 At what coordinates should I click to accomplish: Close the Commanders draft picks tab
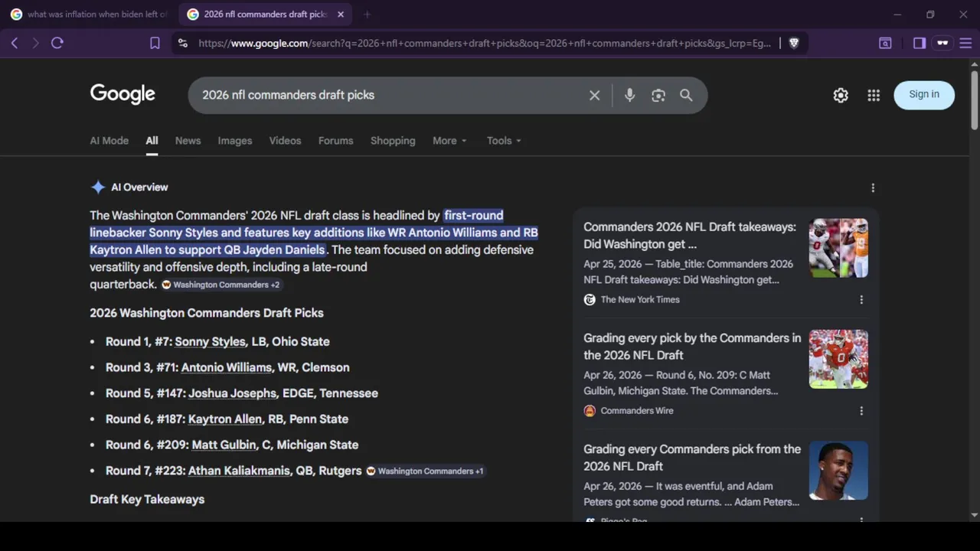pyautogui.click(x=341, y=15)
